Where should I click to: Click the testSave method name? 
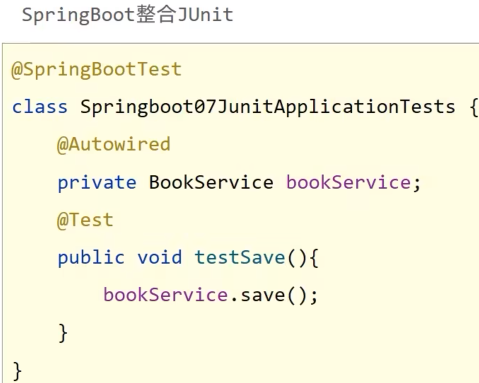click(x=240, y=258)
